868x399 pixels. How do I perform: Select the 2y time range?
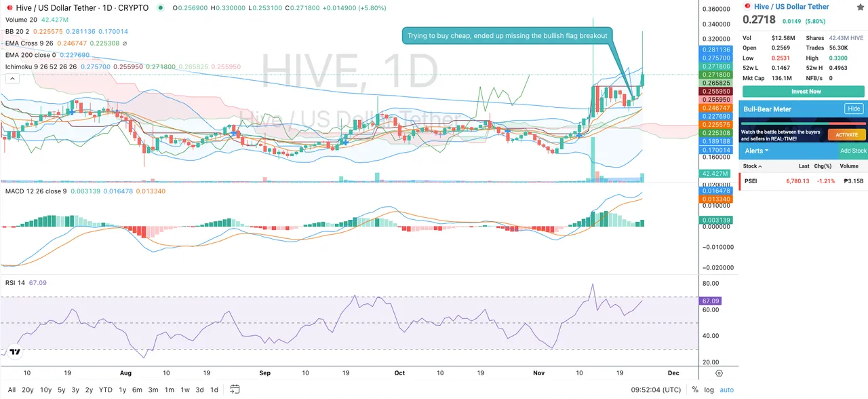click(x=89, y=389)
